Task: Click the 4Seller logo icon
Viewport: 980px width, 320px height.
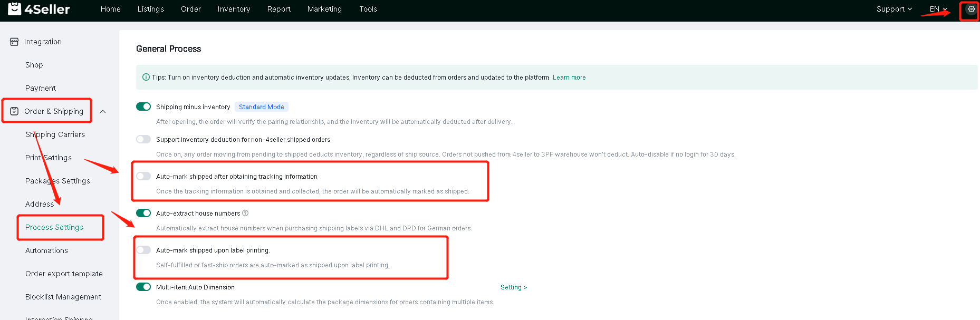Action: 15,8
